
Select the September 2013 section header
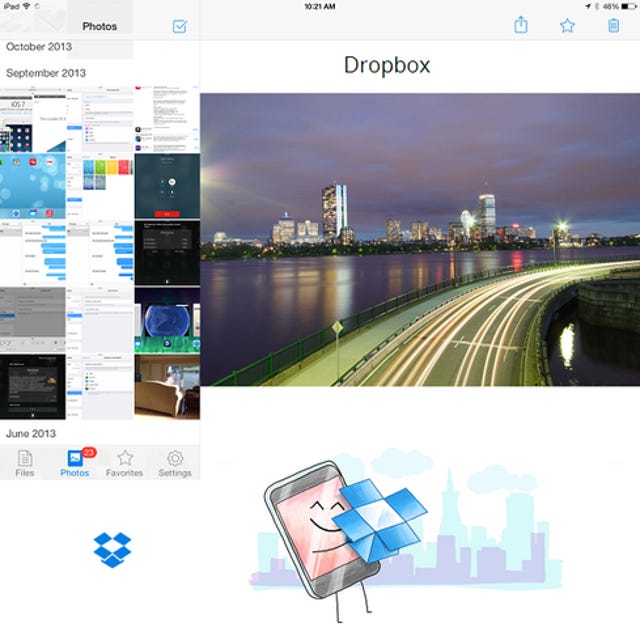(x=46, y=73)
